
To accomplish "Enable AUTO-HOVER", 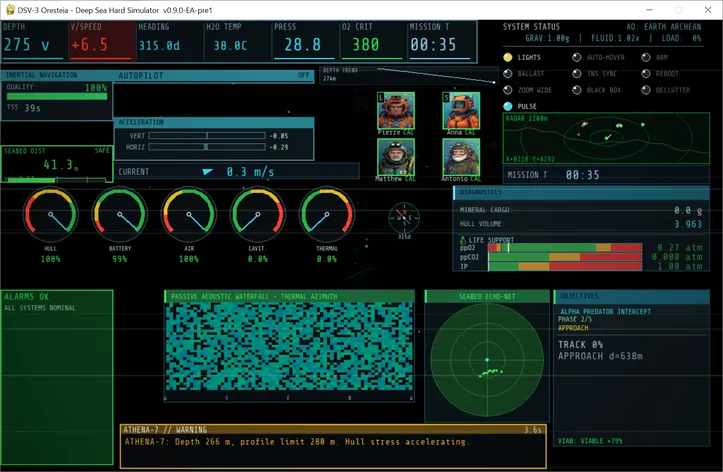I will [576, 57].
